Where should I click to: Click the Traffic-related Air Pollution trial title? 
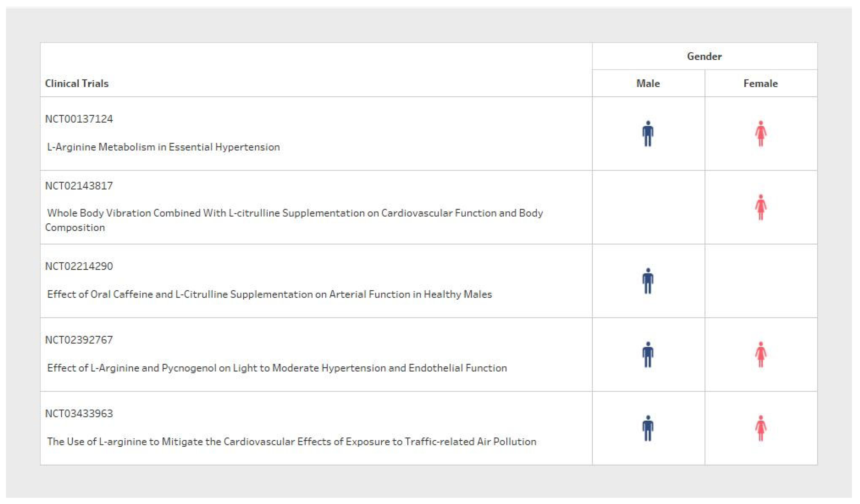pos(292,442)
